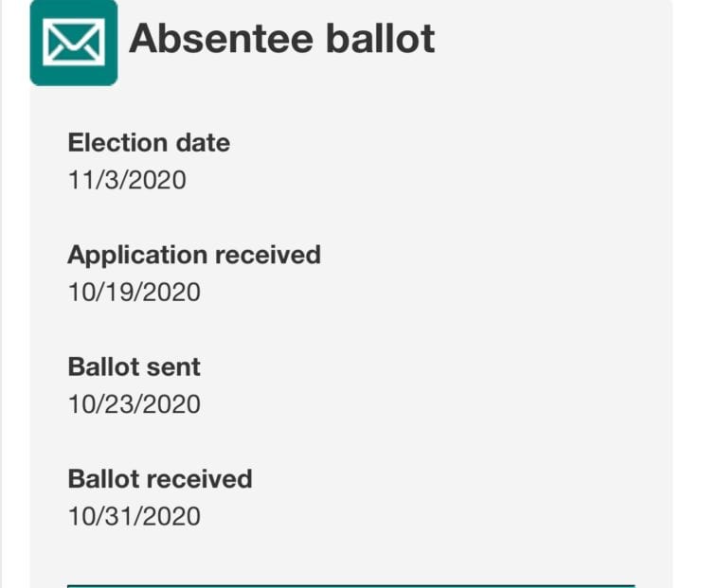The width and height of the screenshot is (701, 588).
Task: Click the ballot received date 10/31/2020
Action: [x=134, y=516]
